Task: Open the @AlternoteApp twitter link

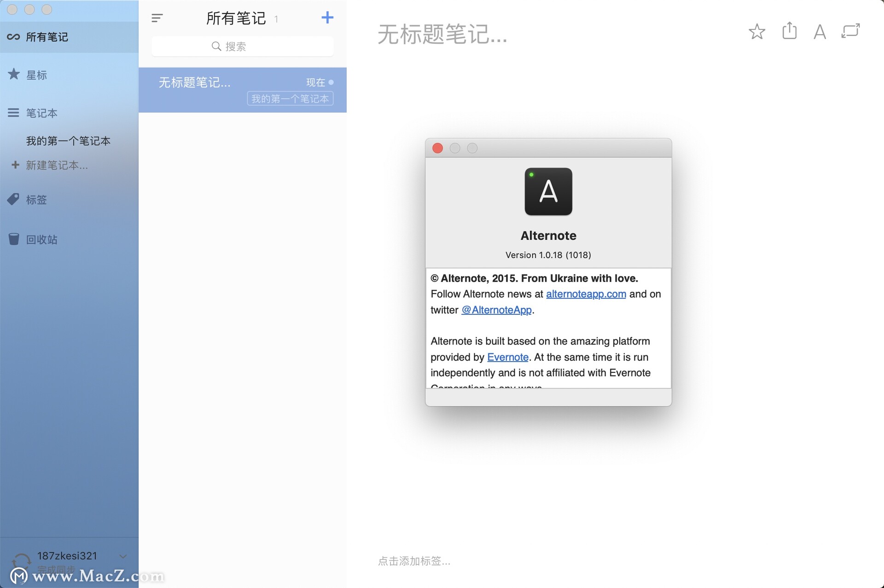Action: 496,310
